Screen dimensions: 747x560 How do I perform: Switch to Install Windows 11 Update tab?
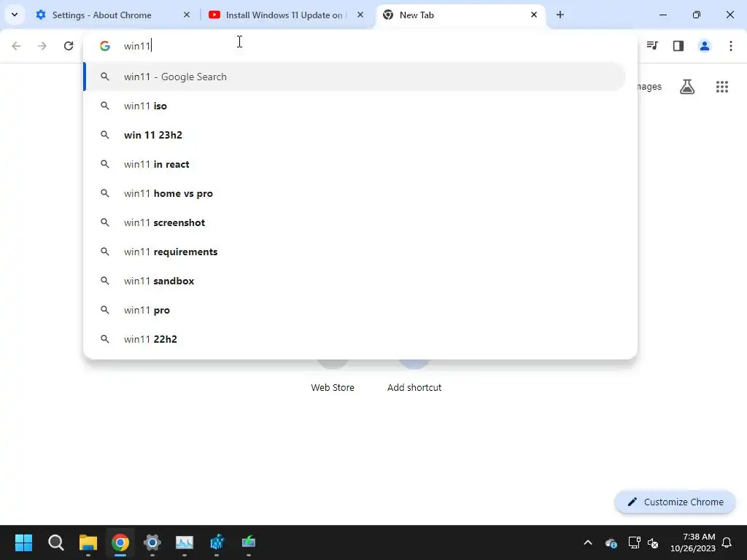(287, 15)
